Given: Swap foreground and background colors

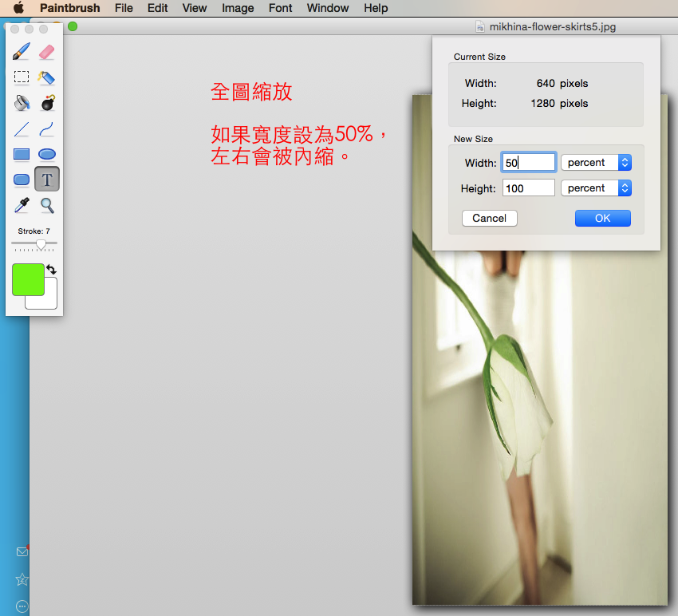Looking at the screenshot, I should pos(52,270).
